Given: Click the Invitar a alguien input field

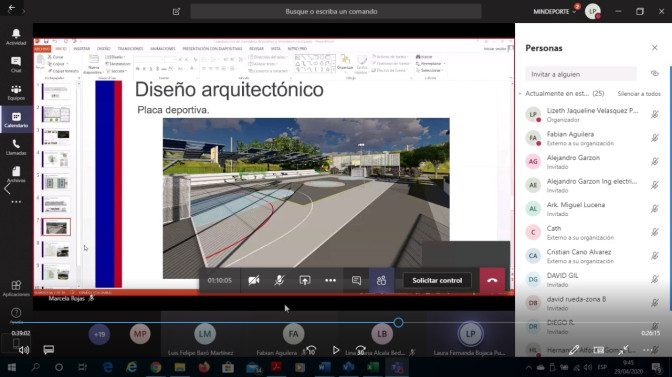Looking at the screenshot, I should pyautogui.click(x=581, y=74).
